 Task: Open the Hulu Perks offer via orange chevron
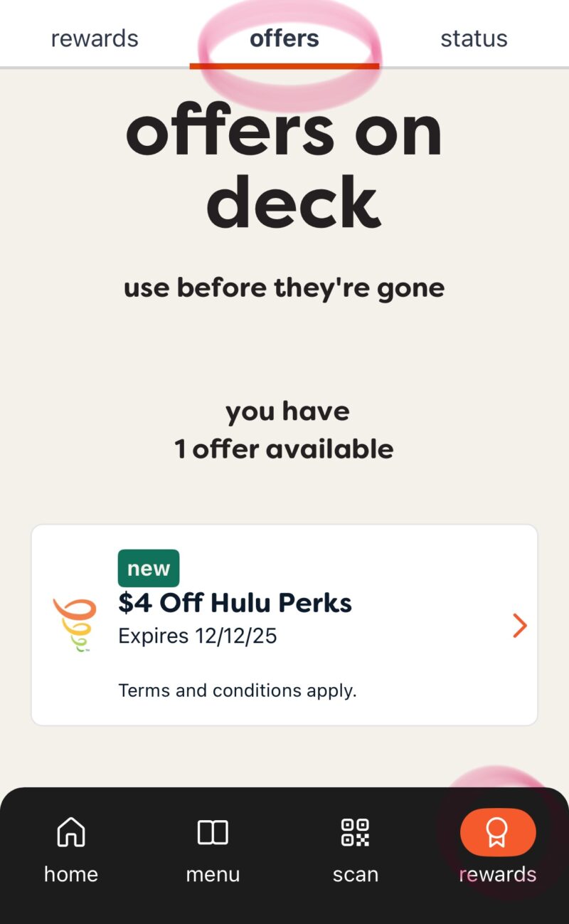(x=520, y=626)
